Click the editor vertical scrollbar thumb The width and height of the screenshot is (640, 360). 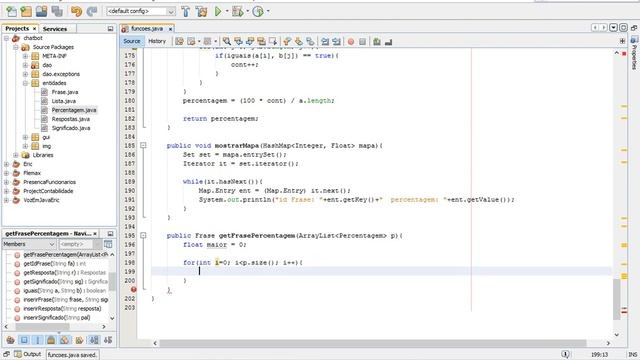(616, 300)
